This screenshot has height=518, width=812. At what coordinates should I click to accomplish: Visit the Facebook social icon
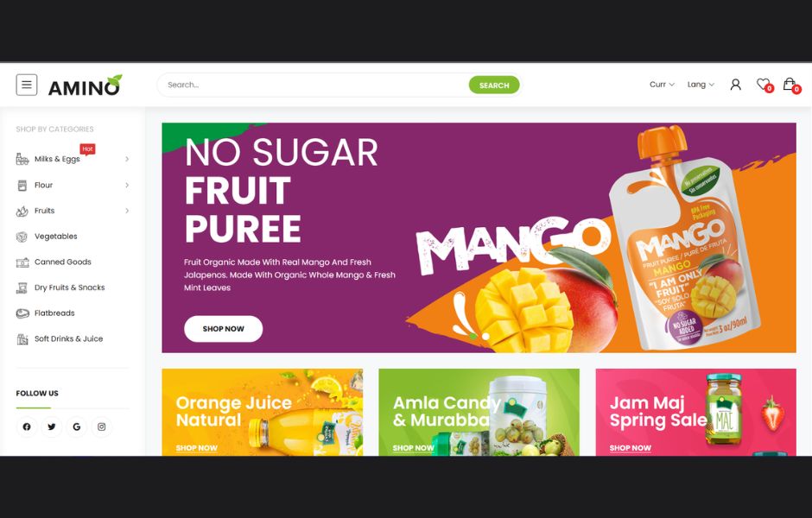(27, 426)
